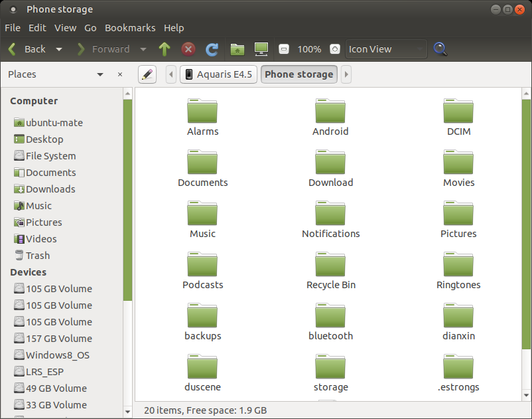This screenshot has height=419, width=532.
Task: Toggle the location text entry pencil button
Action: point(147,74)
